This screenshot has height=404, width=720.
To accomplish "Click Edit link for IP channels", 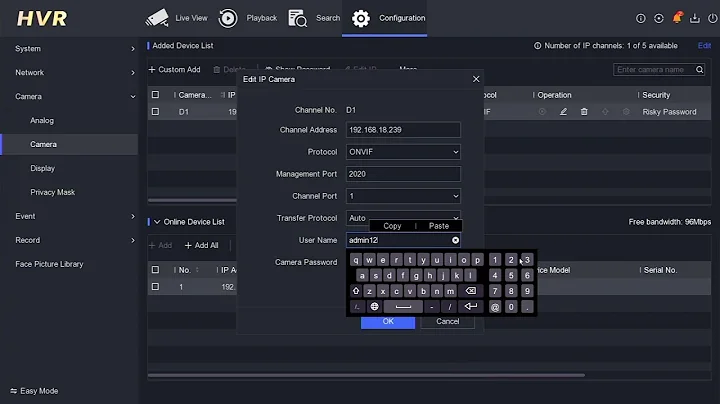I will [x=704, y=45].
